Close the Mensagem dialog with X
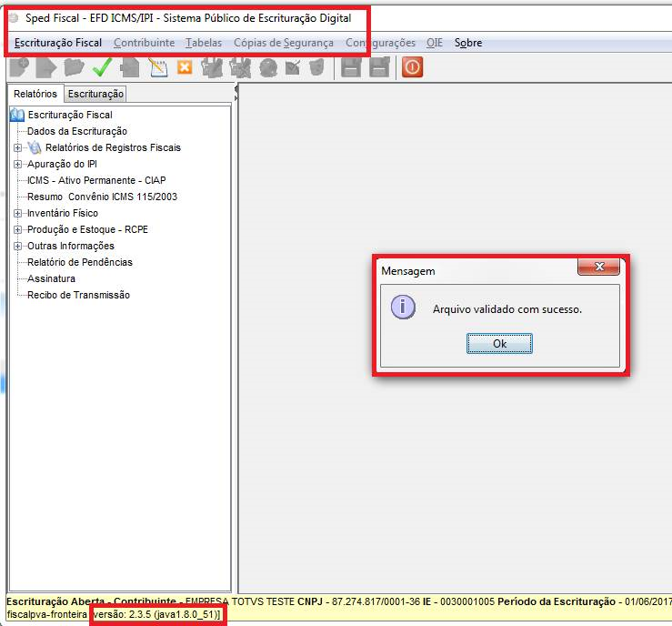The height and width of the screenshot is (626, 672). point(598,267)
